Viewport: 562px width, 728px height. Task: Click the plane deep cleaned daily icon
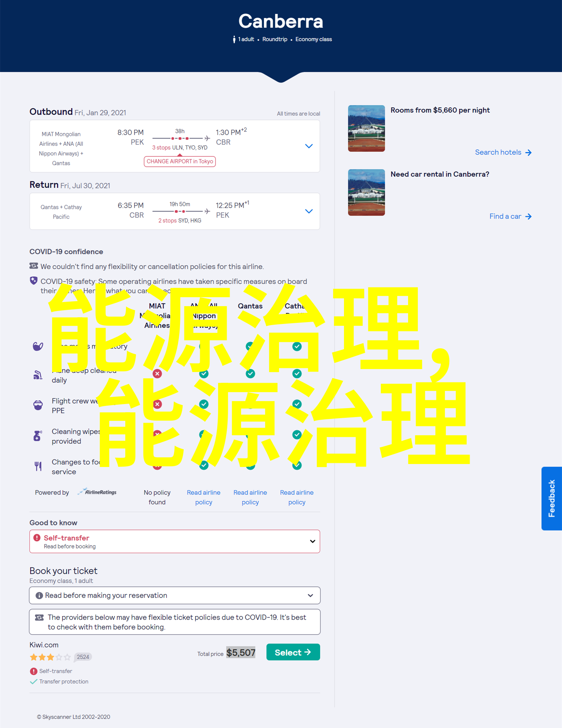coord(38,375)
